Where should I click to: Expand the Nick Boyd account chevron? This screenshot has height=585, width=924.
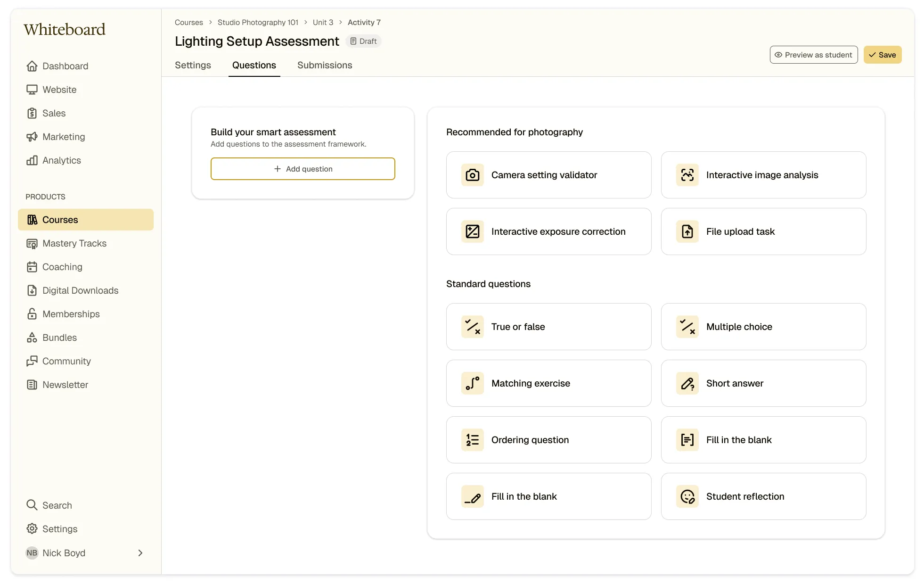140,553
